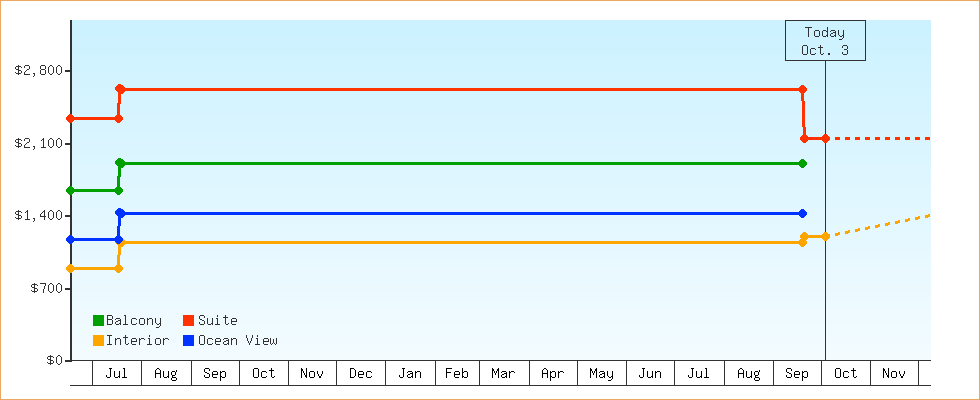980x400 pixels.
Task: Click the red Suite legend swatch
Action: pyautogui.click(x=189, y=321)
